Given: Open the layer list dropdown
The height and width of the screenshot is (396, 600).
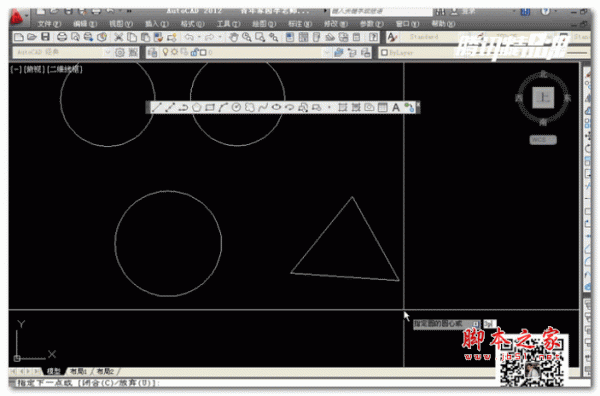Looking at the screenshot, I should [327, 52].
